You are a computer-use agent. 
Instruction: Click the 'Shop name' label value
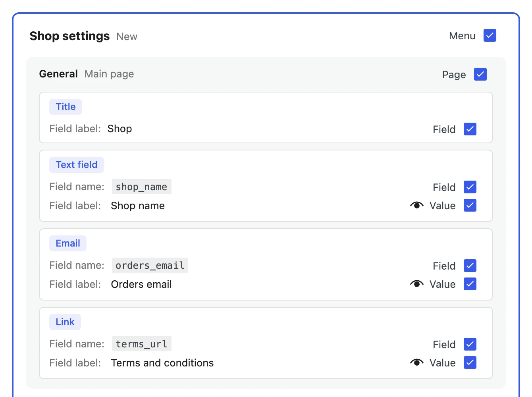(x=138, y=206)
